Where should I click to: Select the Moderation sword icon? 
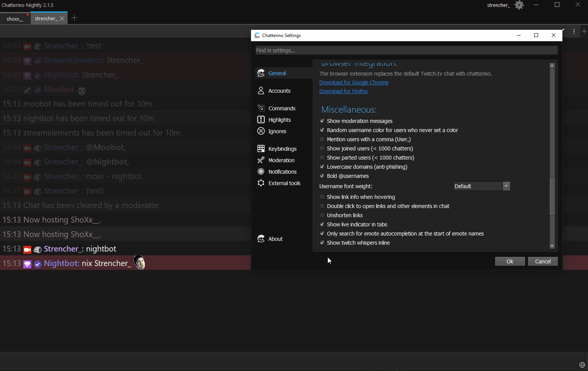point(261,160)
